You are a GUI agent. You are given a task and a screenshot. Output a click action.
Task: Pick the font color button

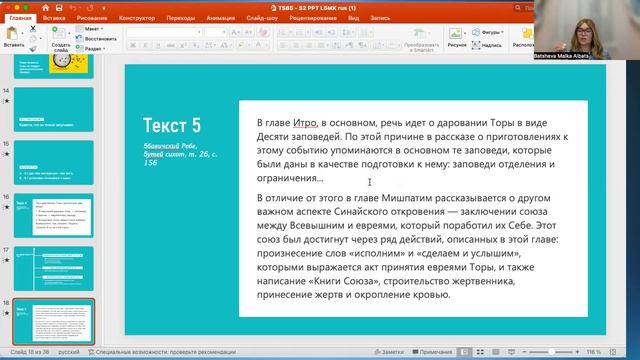click(x=258, y=45)
